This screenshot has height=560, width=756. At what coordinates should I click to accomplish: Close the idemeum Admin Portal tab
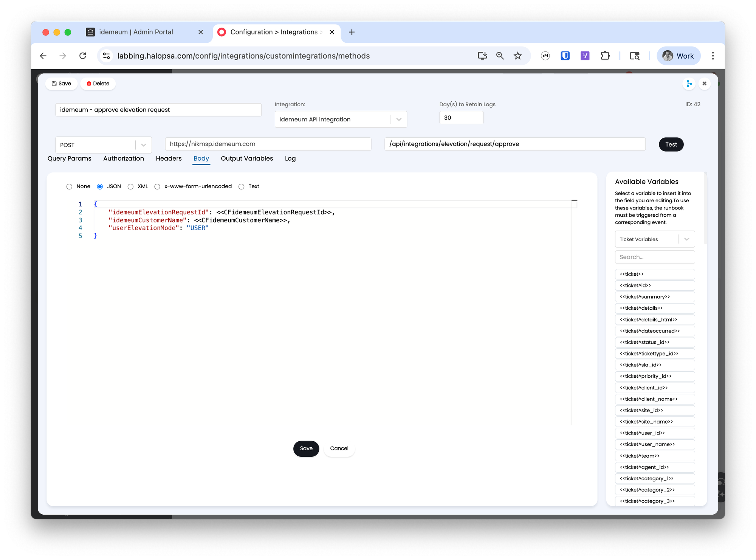tap(201, 32)
